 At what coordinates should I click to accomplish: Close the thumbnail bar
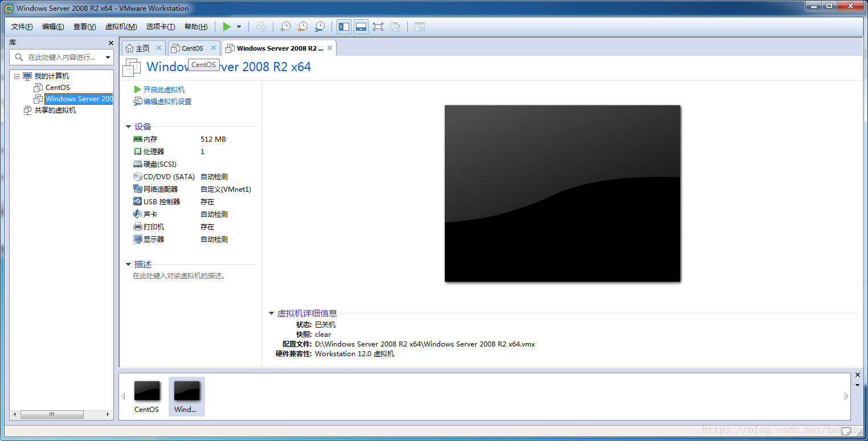(858, 375)
